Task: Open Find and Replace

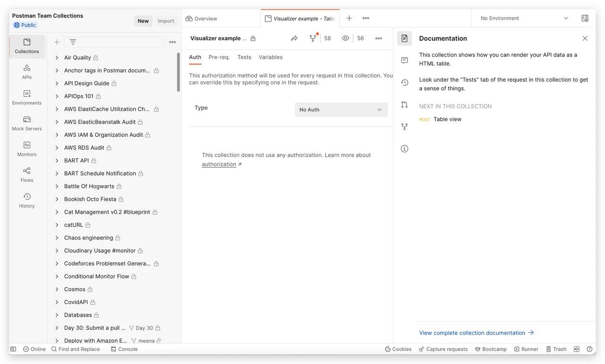Action: click(76, 349)
